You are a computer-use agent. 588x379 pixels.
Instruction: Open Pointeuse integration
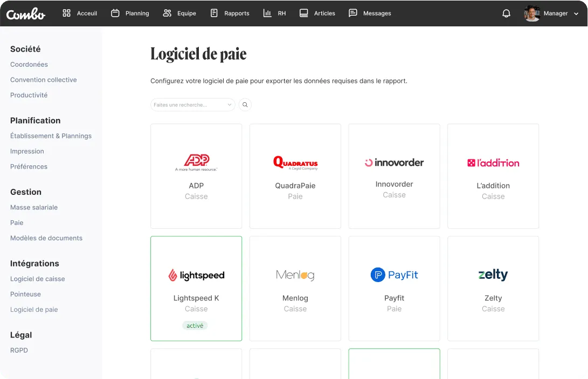[x=25, y=294]
